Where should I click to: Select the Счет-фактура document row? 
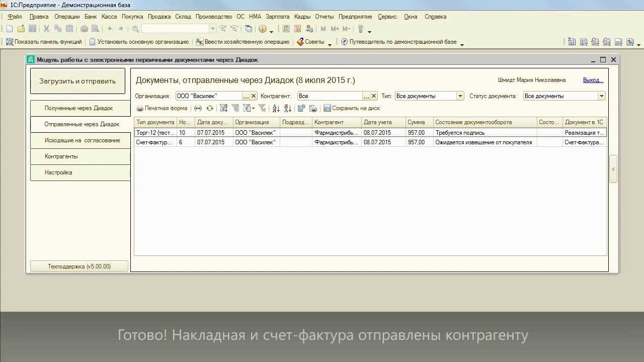(370, 142)
